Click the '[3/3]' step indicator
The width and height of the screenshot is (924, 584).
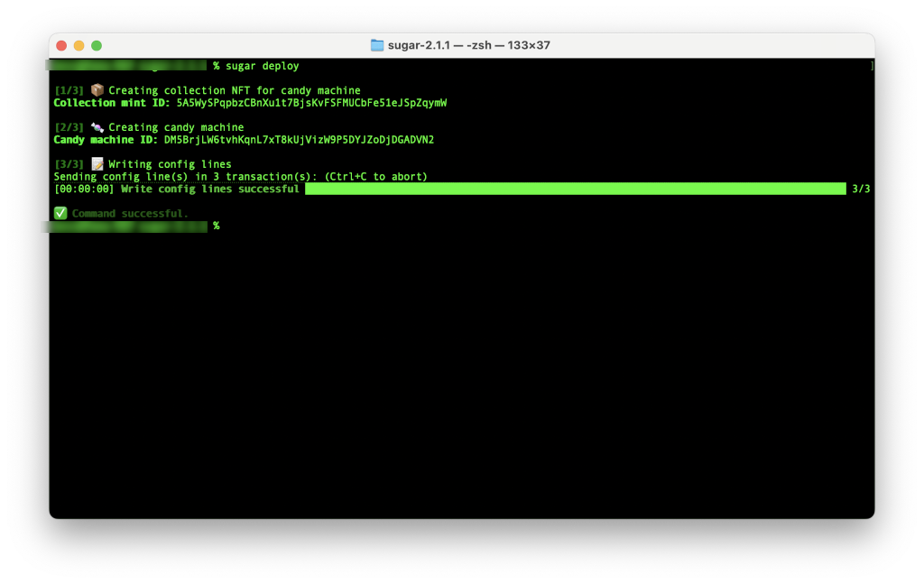69,164
